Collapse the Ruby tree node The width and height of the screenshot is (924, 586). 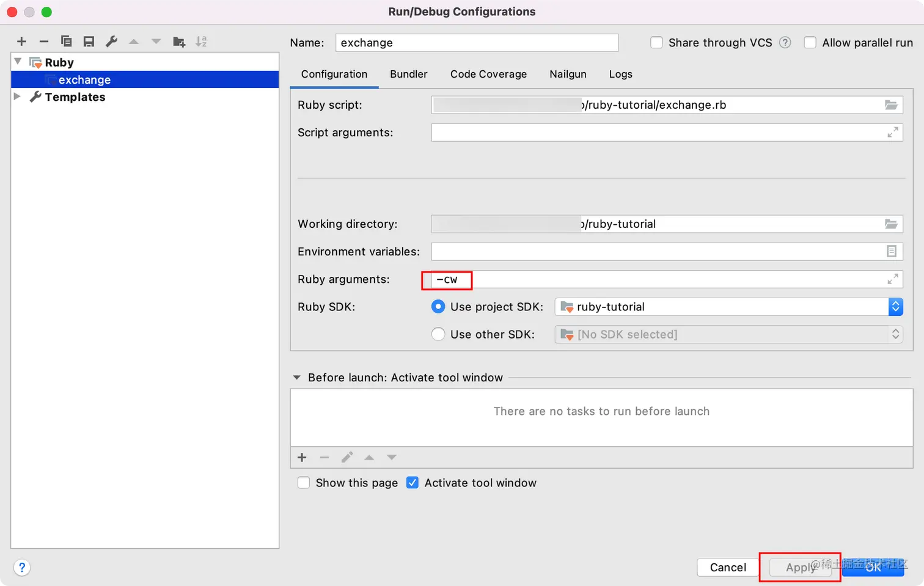[x=18, y=62]
